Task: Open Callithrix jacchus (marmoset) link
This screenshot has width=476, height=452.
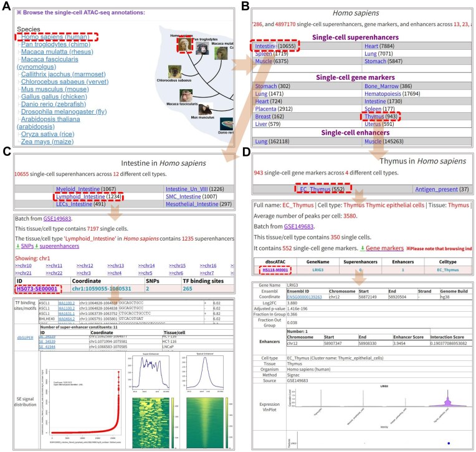Action: [64, 74]
